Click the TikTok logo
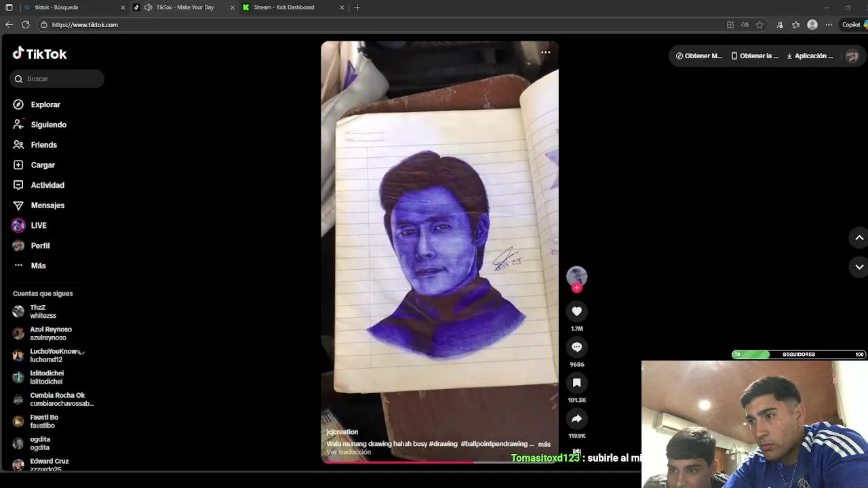The image size is (868, 488). tap(39, 54)
